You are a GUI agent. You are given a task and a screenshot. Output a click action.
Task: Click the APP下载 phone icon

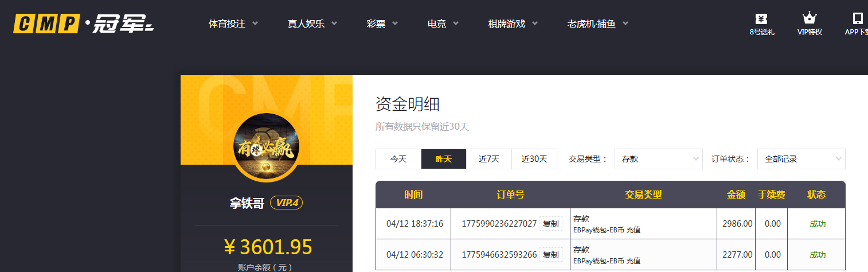(x=857, y=20)
